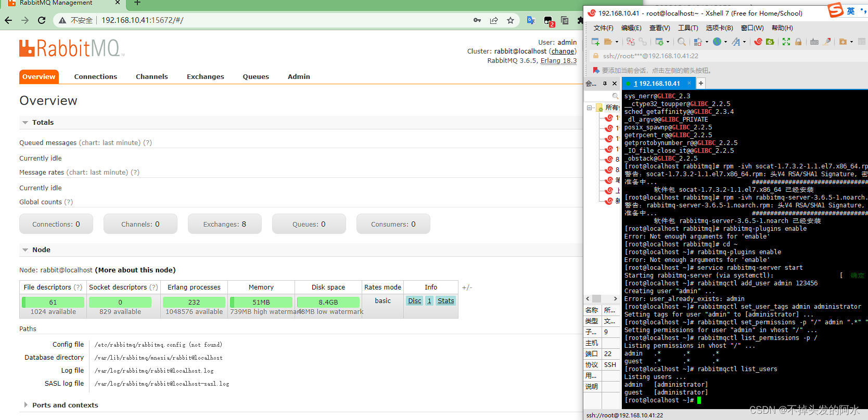
Task: Go back in Chrome browser
Action: pos(8,20)
